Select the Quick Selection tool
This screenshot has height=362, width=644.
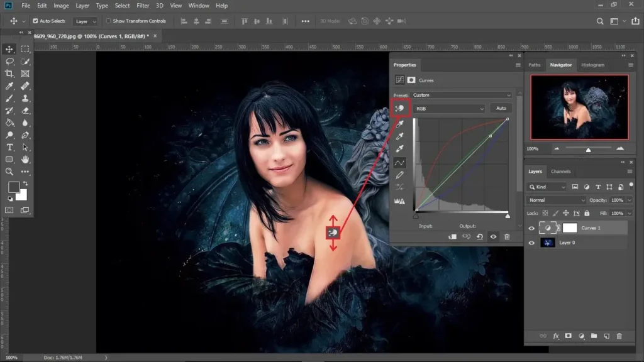click(x=25, y=62)
